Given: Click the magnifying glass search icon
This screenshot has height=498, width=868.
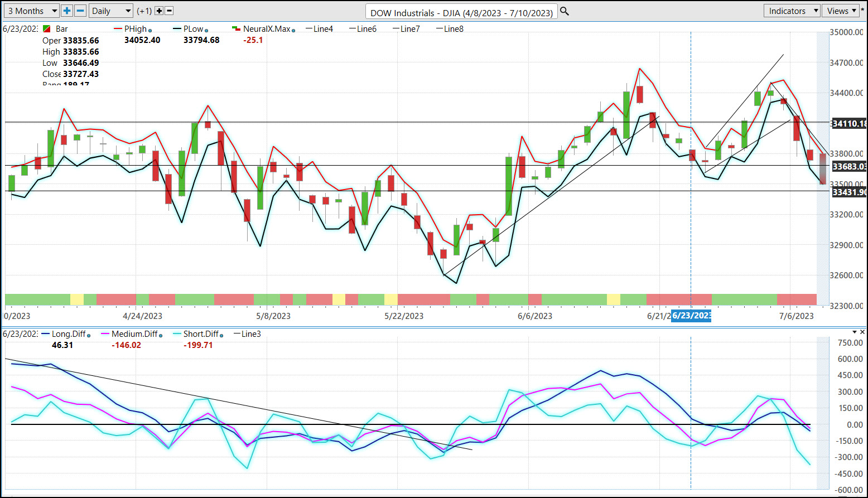Looking at the screenshot, I should [x=565, y=11].
